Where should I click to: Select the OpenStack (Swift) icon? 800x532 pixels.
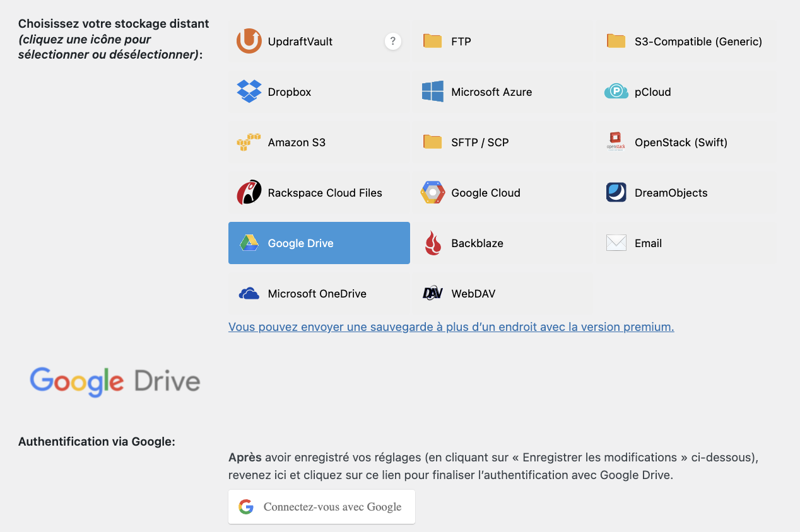[616, 142]
